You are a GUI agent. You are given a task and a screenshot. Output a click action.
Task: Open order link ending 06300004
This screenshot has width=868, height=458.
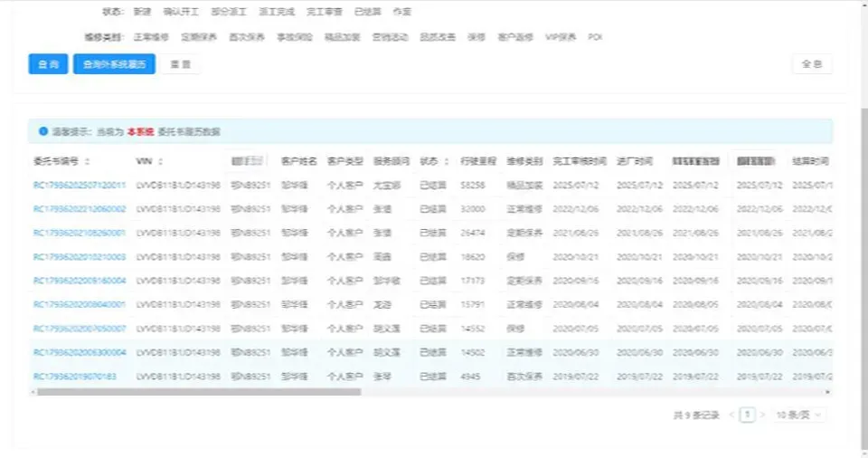coord(80,352)
